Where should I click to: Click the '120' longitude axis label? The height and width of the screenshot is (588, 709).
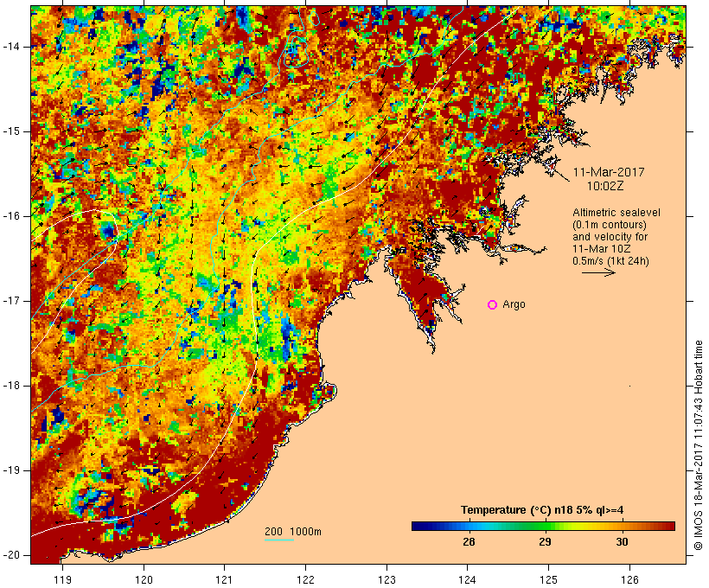pyautogui.click(x=144, y=579)
